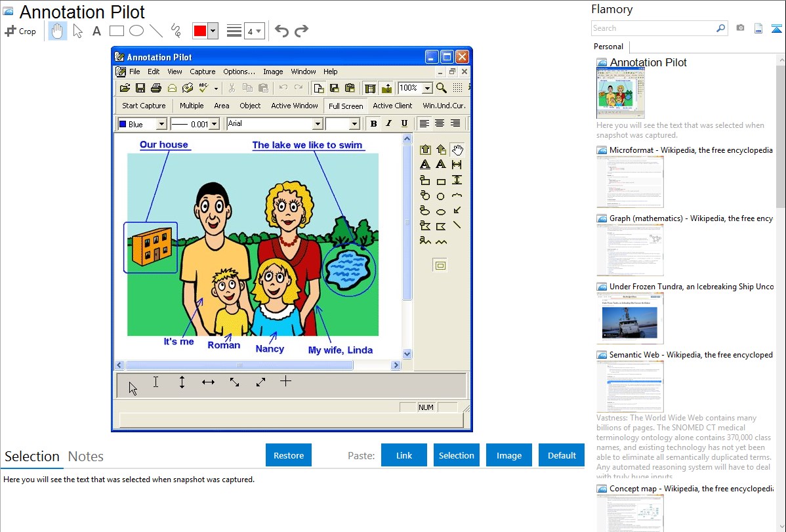Open the Microformat Wikipedia snapshot thumbnail
Viewport: 786px width, 532px height.
pos(630,182)
